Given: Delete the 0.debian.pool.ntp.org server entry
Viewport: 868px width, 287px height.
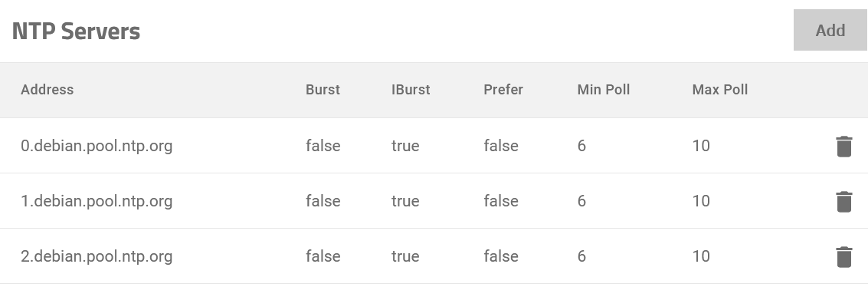Looking at the screenshot, I should tap(843, 147).
